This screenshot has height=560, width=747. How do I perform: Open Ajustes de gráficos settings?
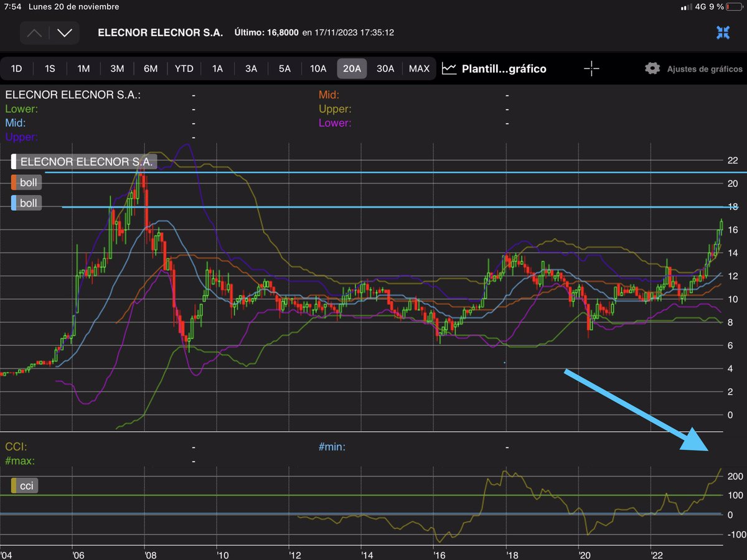click(705, 69)
